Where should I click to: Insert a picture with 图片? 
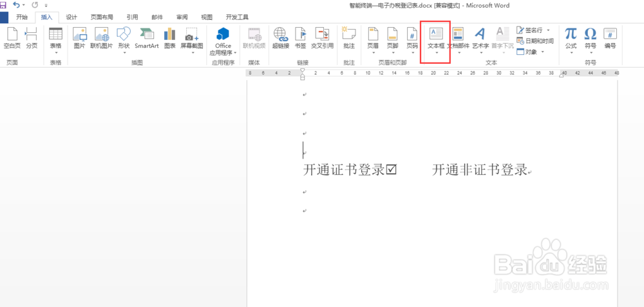click(x=79, y=39)
